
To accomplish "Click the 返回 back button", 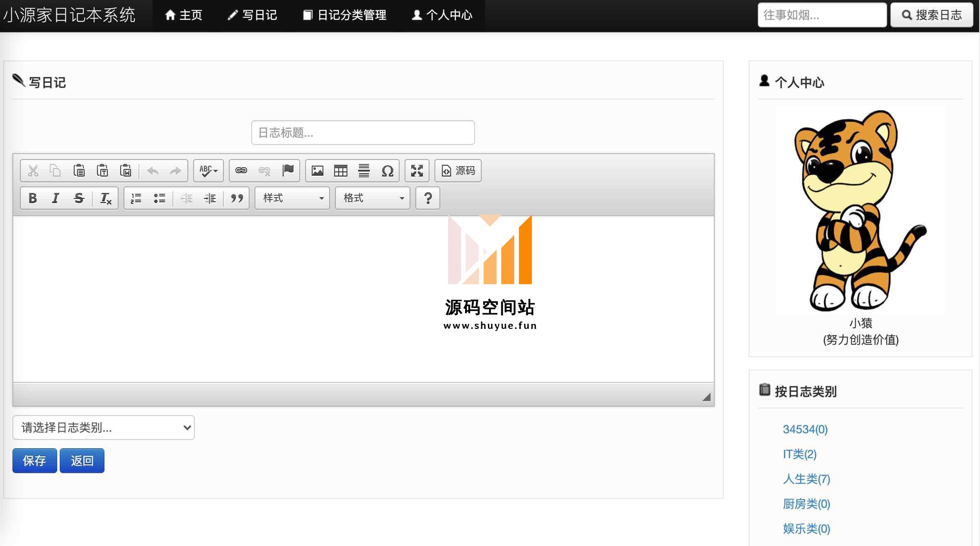I will 82,461.
